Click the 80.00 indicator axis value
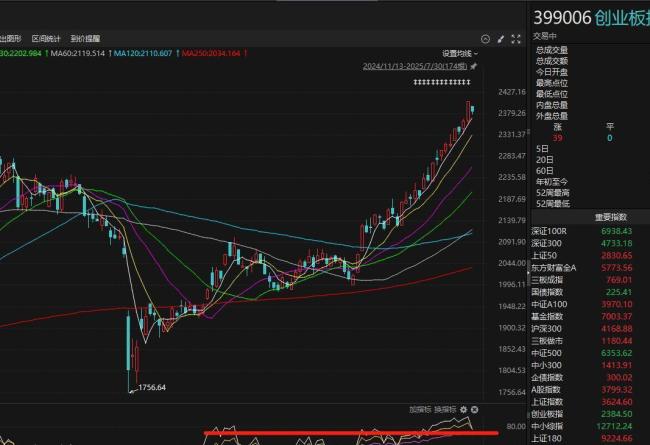This screenshot has width=650, height=445. pyautogui.click(x=516, y=426)
